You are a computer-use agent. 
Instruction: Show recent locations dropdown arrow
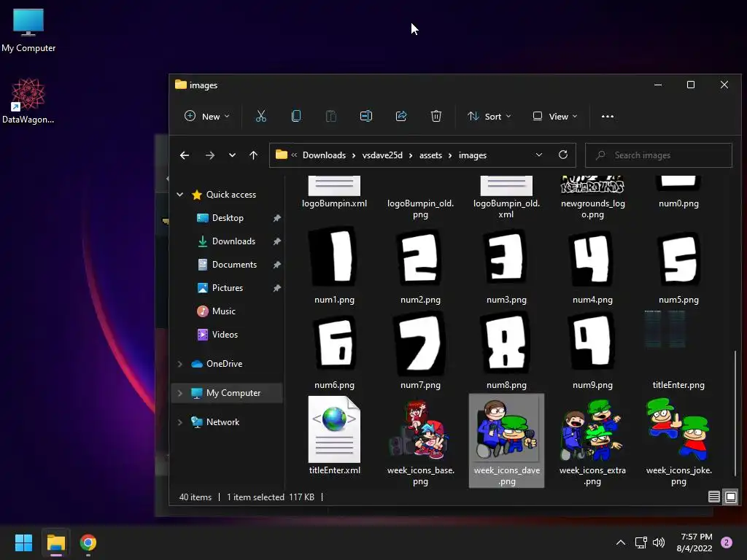click(x=232, y=155)
